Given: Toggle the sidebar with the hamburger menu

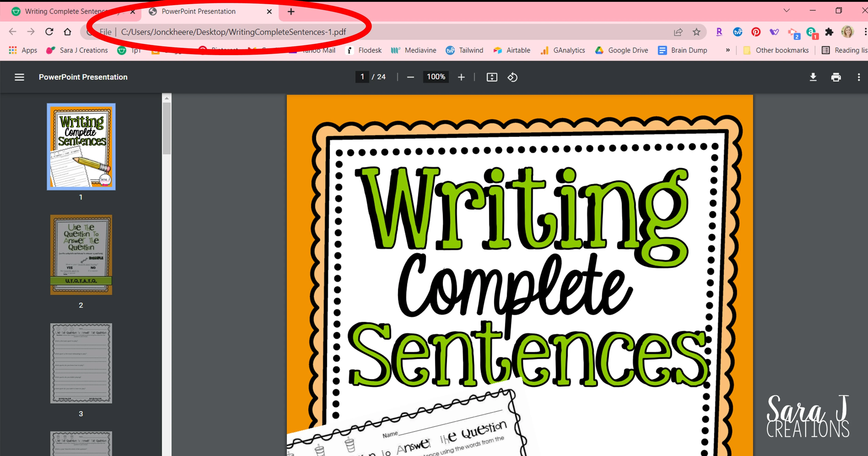Looking at the screenshot, I should click(19, 77).
